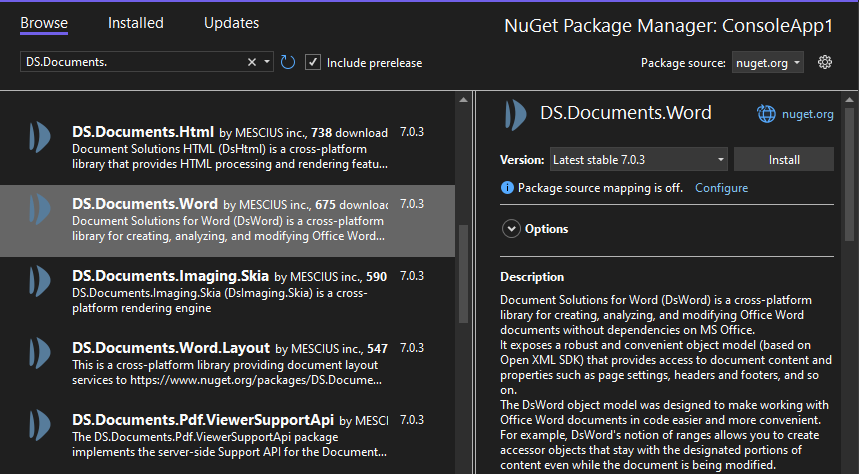The height and width of the screenshot is (474, 859).
Task: Expand the Options section chevron
Action: click(511, 229)
